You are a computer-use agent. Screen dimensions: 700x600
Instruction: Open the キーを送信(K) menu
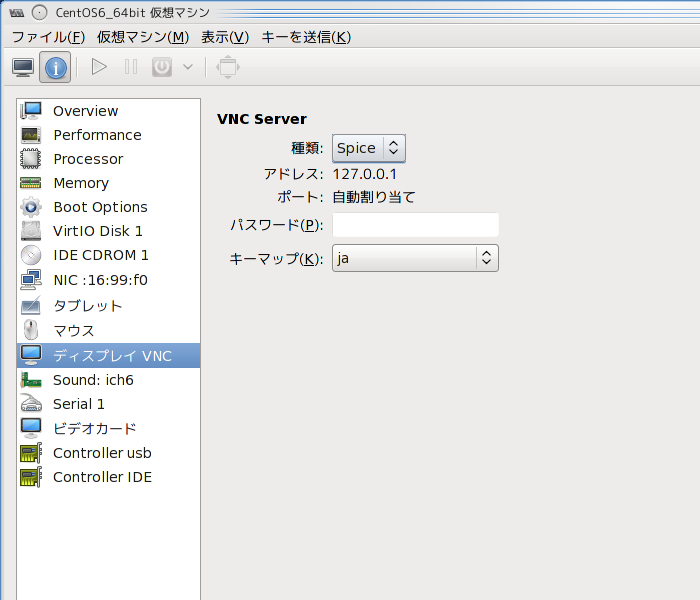306,37
